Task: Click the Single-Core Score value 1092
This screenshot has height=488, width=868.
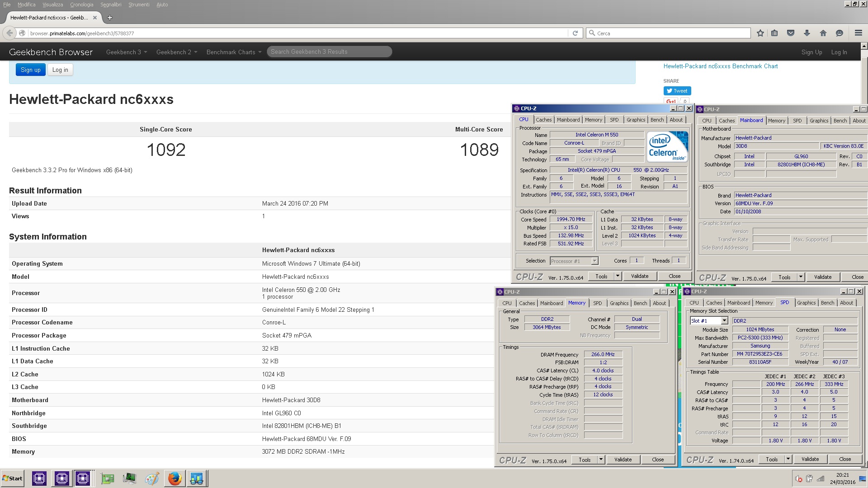Action: [x=166, y=150]
